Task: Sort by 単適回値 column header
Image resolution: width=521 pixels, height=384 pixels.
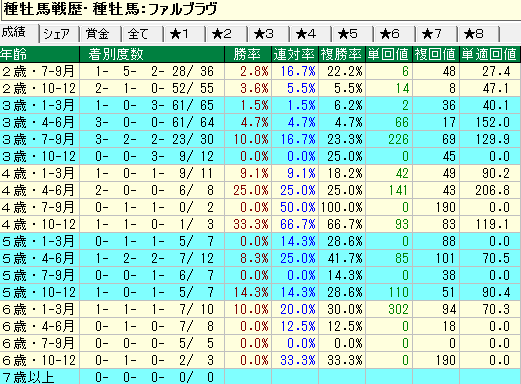Action: pyautogui.click(x=490, y=54)
